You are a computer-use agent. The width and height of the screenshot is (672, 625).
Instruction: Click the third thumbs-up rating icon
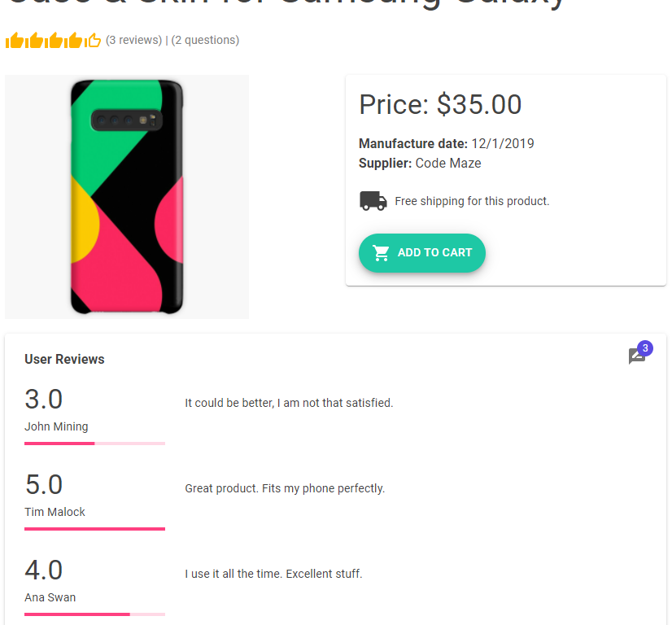point(54,41)
